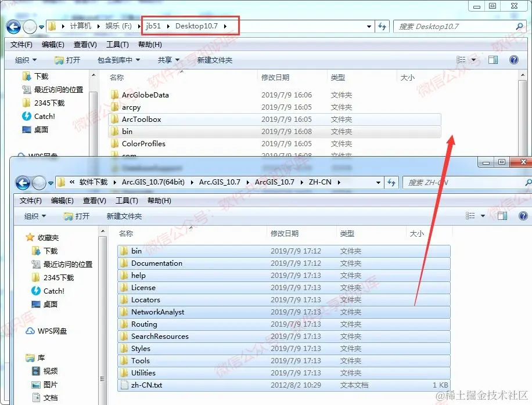Open WPS网盘 in the ZH-CN sidebar
Viewport: 532px width, 405px height.
(46, 331)
